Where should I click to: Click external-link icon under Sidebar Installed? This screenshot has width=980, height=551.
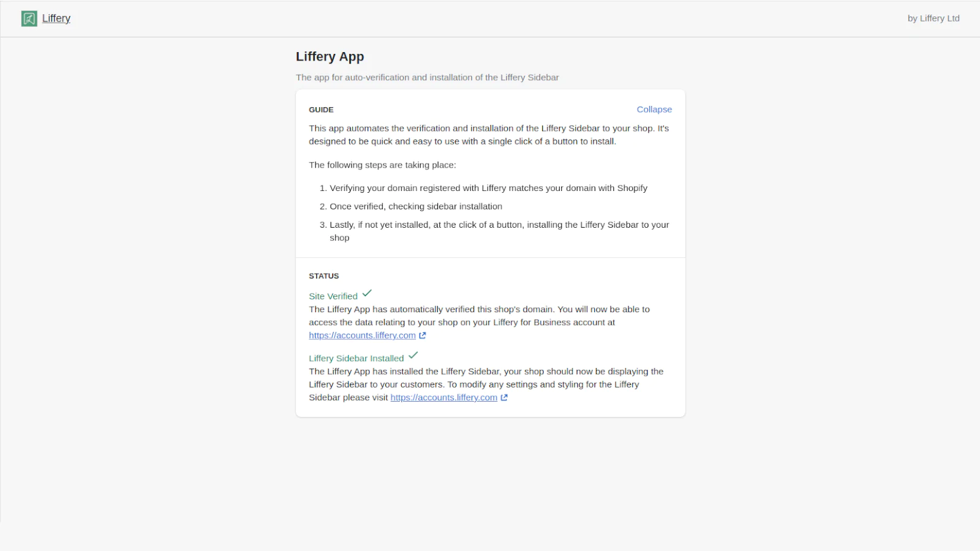point(504,397)
